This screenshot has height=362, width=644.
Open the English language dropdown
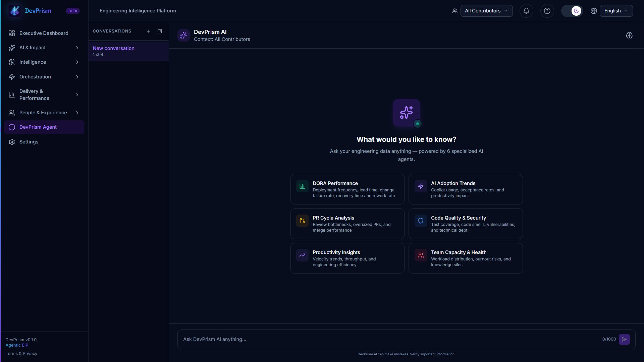(x=616, y=11)
